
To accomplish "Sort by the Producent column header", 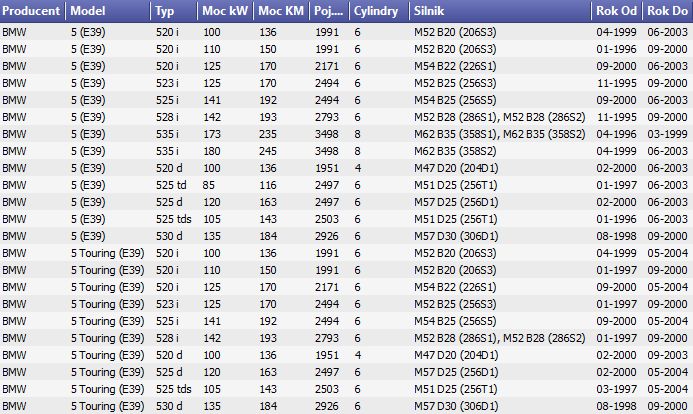I will click(32, 11).
